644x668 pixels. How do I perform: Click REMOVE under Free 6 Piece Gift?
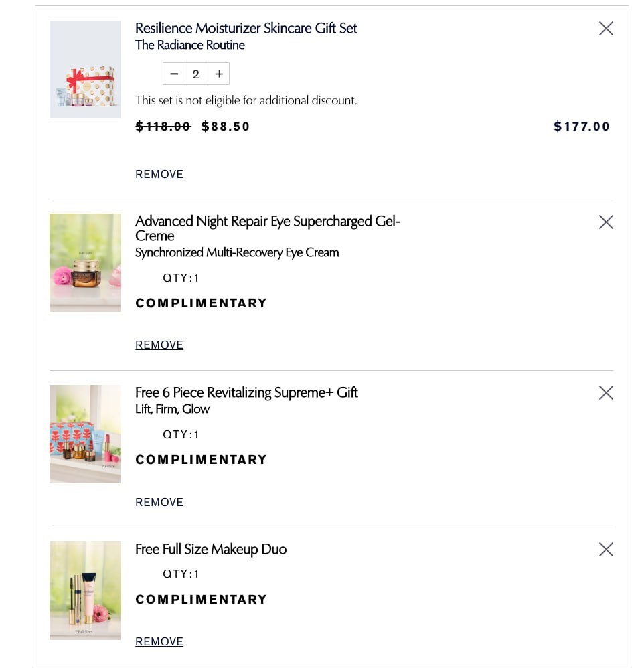tap(159, 502)
